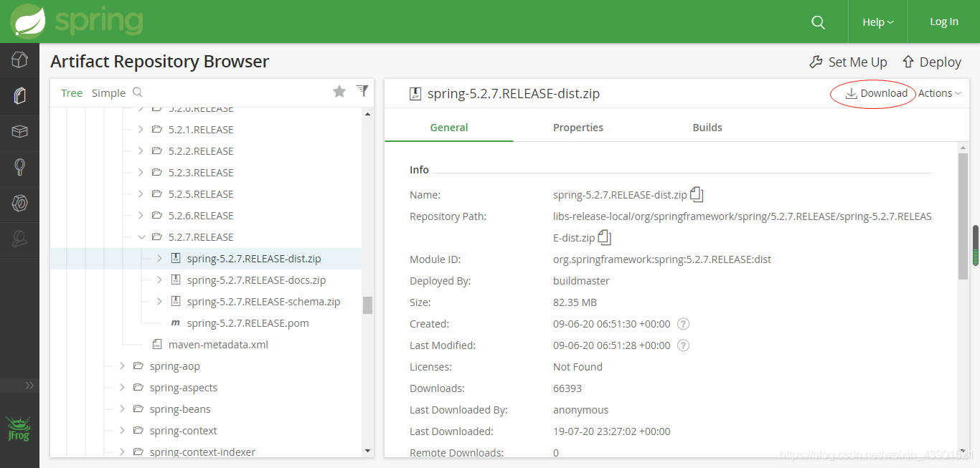Click the Download button
The width and height of the screenshot is (980, 468).
[x=876, y=93]
